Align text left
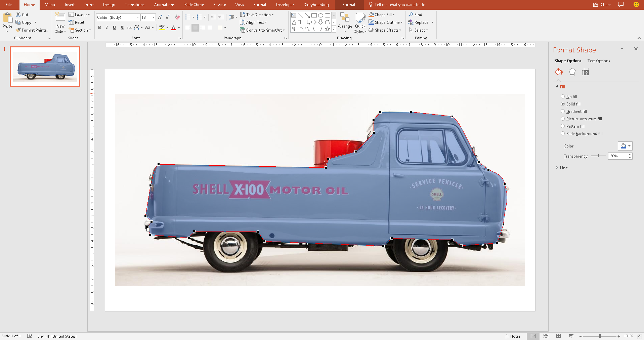Viewport: 644px width, 340px height. tap(187, 28)
